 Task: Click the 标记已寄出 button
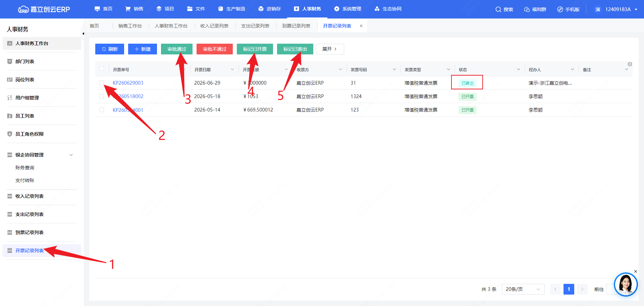(x=295, y=49)
